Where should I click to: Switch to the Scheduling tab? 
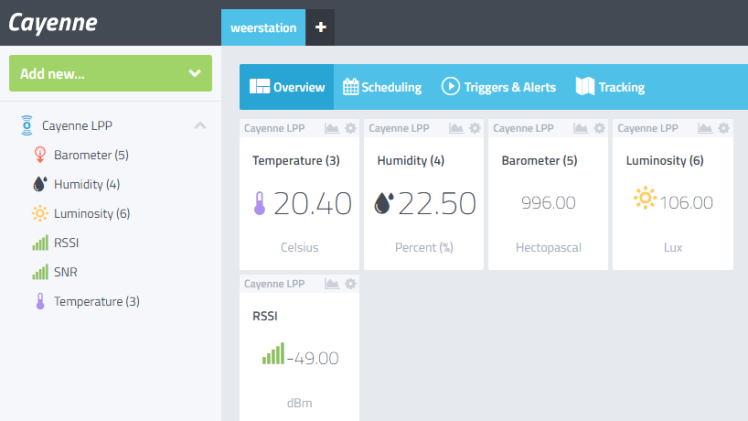click(x=382, y=87)
